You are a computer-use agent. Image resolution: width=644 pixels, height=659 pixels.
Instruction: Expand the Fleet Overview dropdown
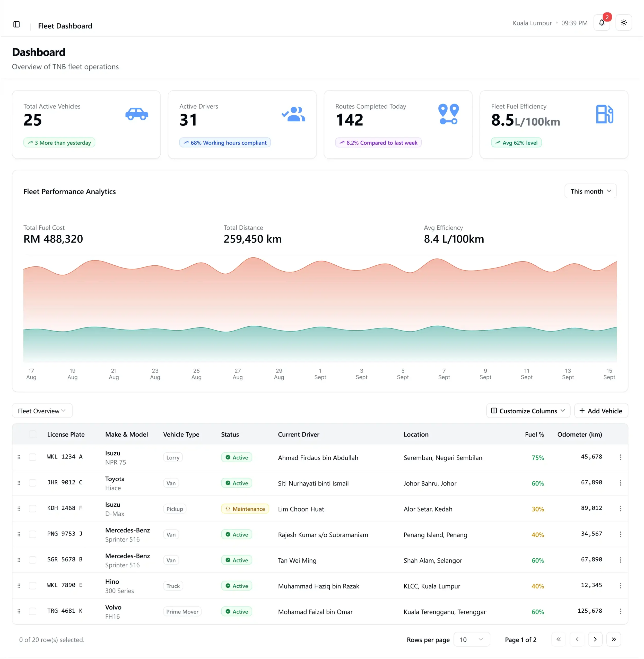42,411
